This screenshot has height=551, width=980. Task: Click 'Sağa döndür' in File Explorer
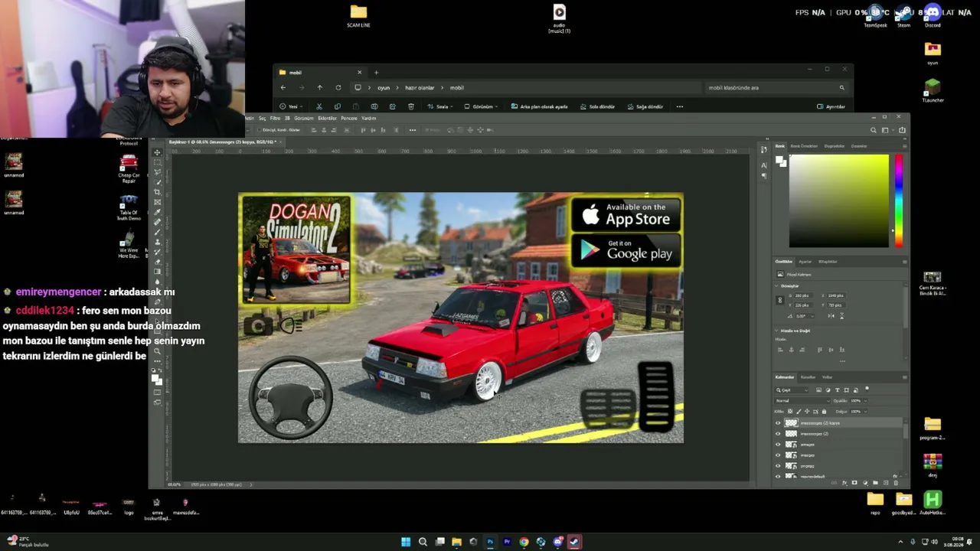pyautogui.click(x=645, y=106)
